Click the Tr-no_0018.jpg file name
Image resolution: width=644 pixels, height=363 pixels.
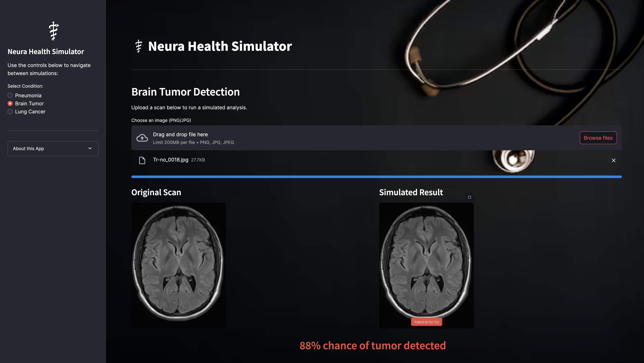(x=170, y=160)
